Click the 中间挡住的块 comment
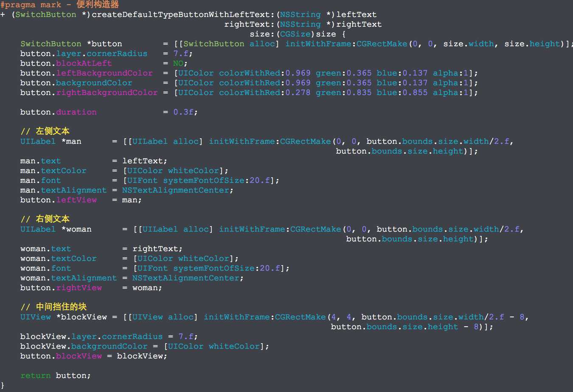Screen dimensions: 573x392 (53, 307)
